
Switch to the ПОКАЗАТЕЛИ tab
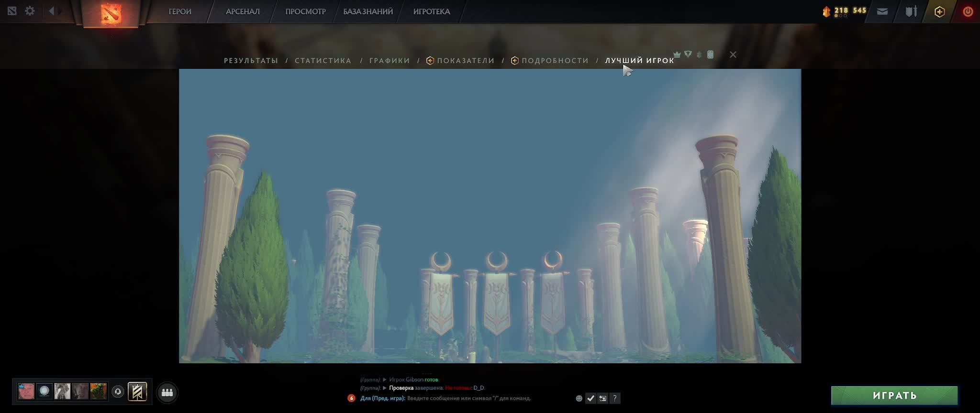pyautogui.click(x=466, y=61)
